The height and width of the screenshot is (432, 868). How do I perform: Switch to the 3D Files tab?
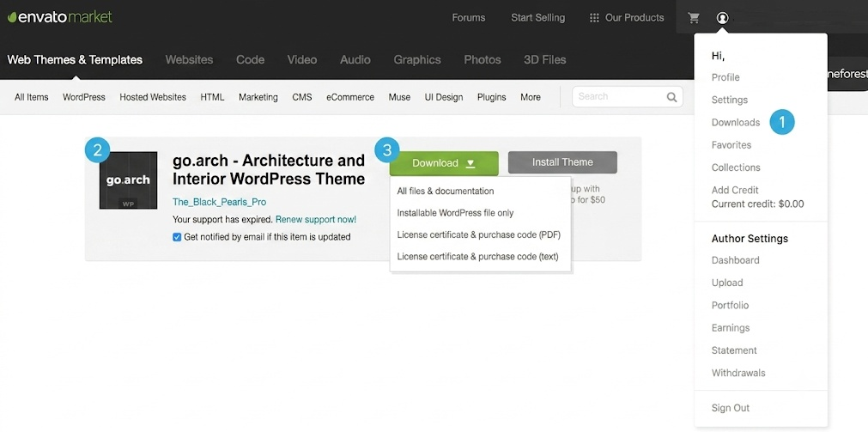click(544, 60)
